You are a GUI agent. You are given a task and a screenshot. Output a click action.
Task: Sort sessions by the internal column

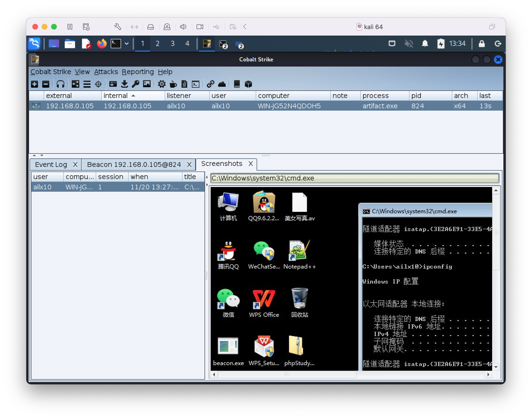(115, 96)
